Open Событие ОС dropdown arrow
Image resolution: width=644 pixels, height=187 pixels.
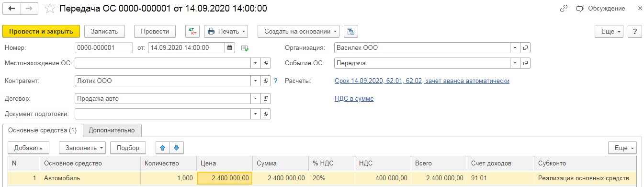(515, 63)
